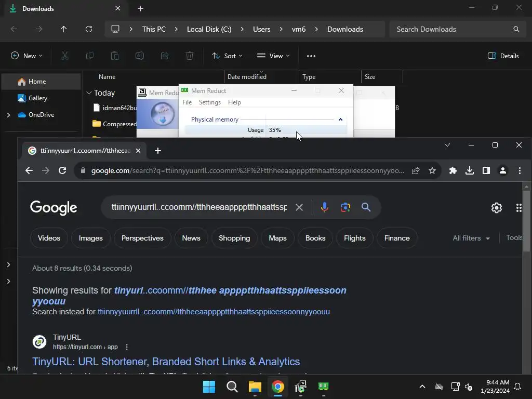Open the Settings menu in Mem Reduct
Viewport: 532px width, 399px height.
(x=210, y=102)
